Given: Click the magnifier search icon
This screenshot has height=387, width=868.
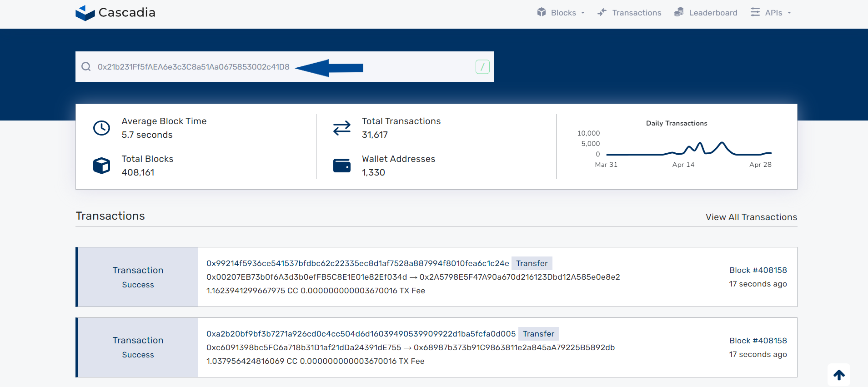Looking at the screenshot, I should [86, 67].
